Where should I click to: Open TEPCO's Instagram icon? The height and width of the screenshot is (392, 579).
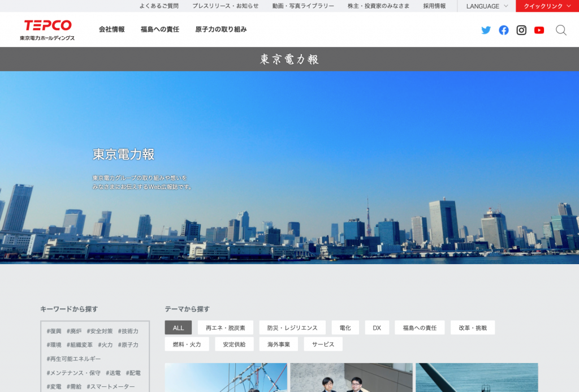[x=521, y=30]
